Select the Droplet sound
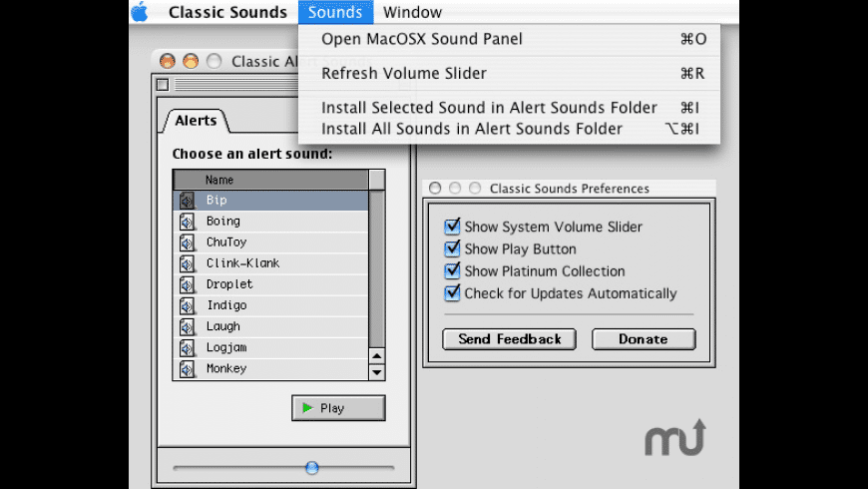 coord(270,284)
